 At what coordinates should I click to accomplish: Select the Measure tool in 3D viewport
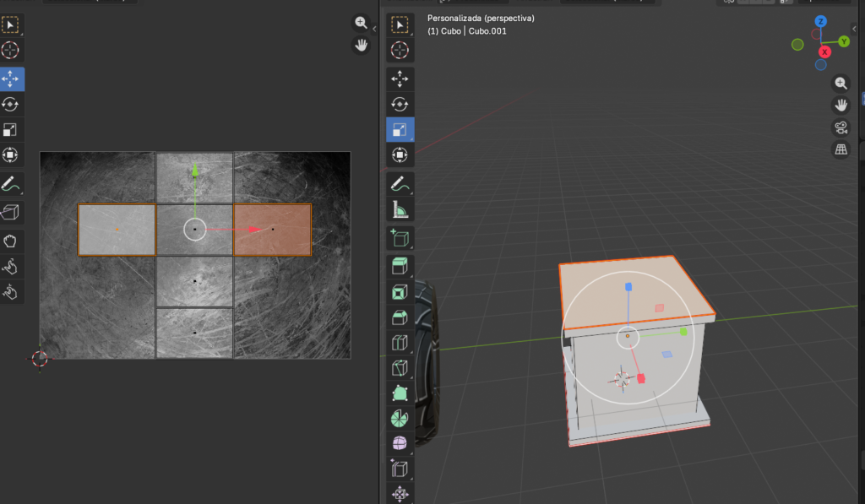pos(400,209)
